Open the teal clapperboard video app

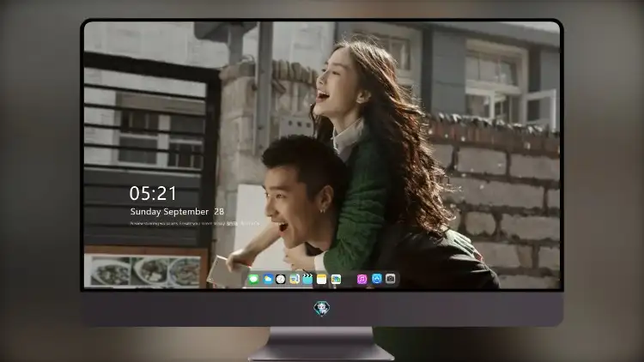click(x=307, y=279)
